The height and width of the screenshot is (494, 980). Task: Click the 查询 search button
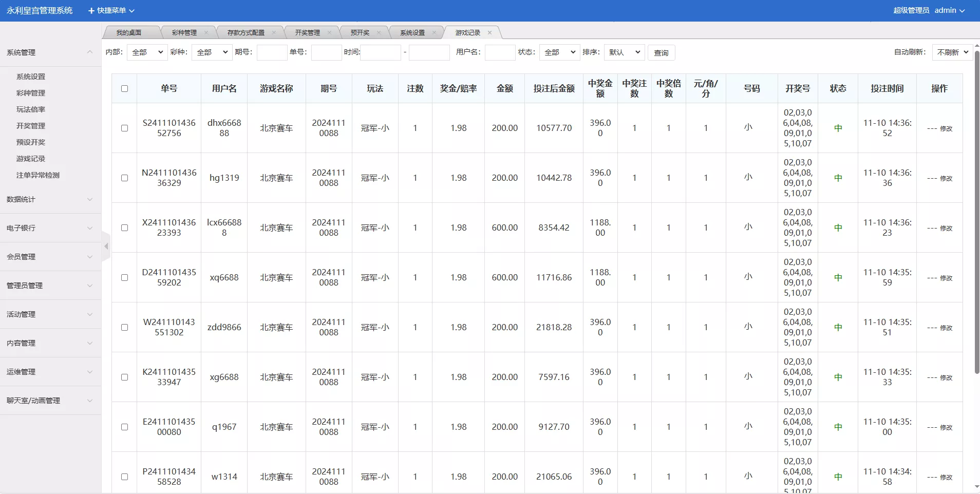(x=661, y=52)
